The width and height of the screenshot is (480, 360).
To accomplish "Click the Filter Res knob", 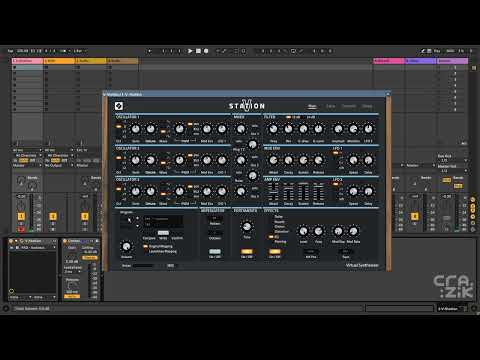I will (x=288, y=129).
